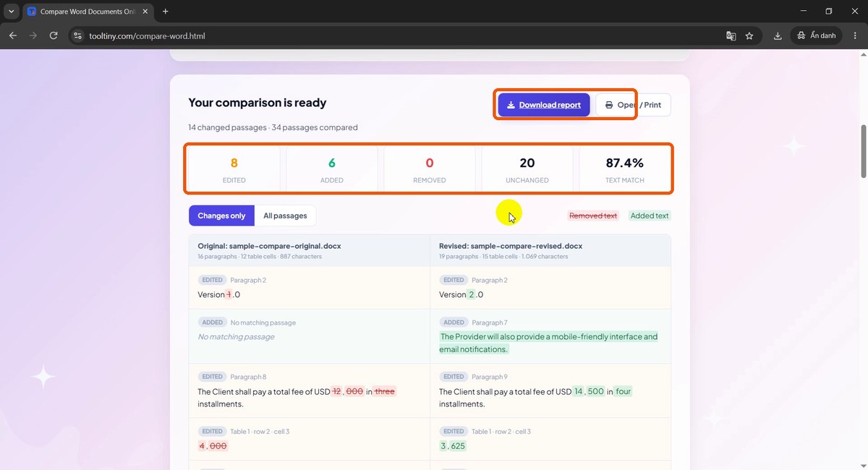Click the 0 Removed stat card

[430, 169]
